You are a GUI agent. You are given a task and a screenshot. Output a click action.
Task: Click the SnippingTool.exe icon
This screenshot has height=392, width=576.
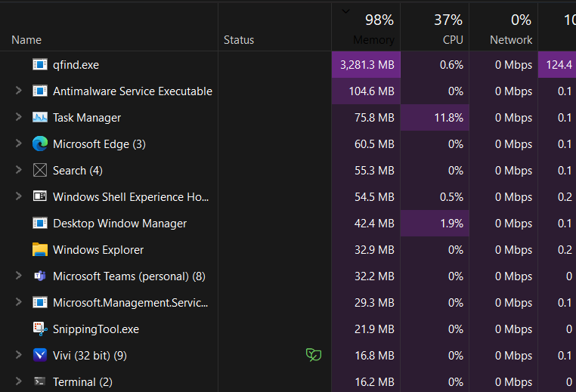(x=39, y=329)
